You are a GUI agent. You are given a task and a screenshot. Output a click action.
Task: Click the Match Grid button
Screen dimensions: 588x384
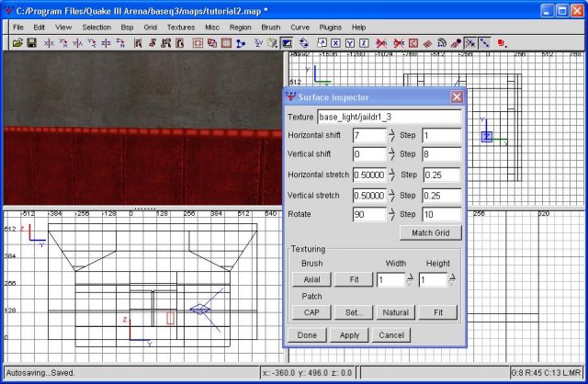tap(431, 232)
